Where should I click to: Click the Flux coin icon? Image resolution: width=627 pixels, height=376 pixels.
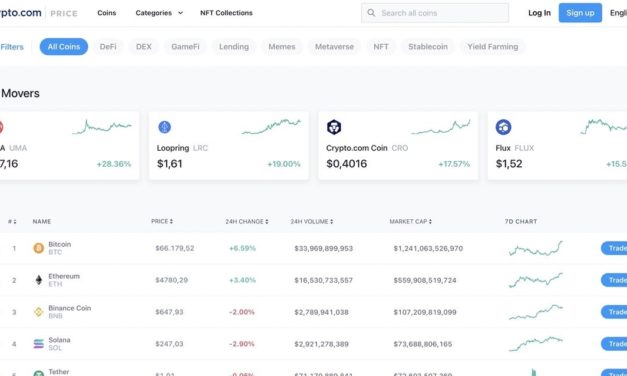[x=503, y=127]
